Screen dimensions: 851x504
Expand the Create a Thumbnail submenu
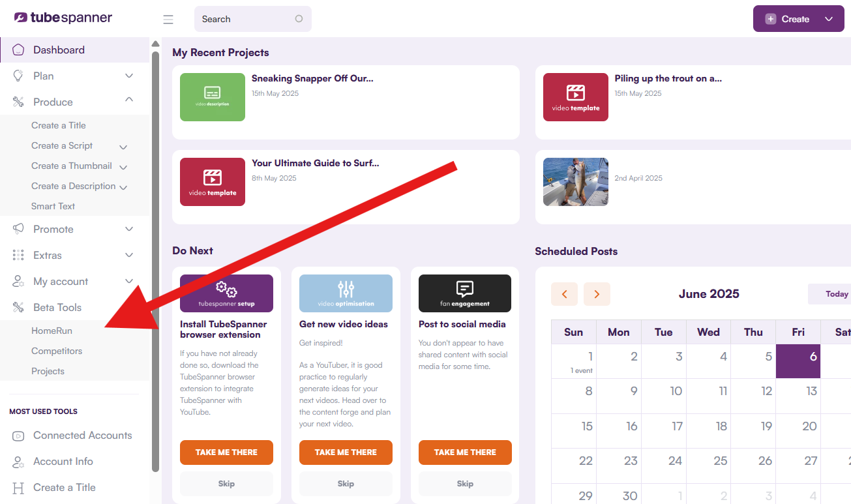pyautogui.click(x=123, y=168)
